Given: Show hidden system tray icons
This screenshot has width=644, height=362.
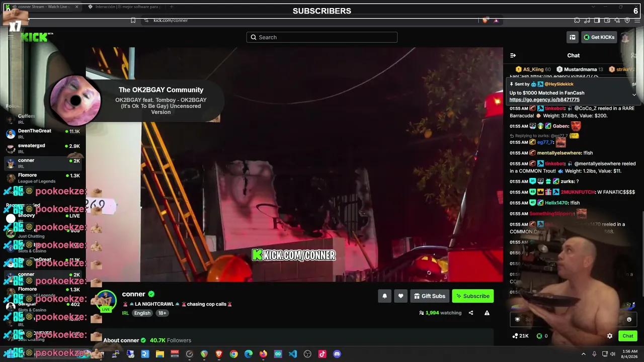Looking at the screenshot, I should pyautogui.click(x=584, y=354).
